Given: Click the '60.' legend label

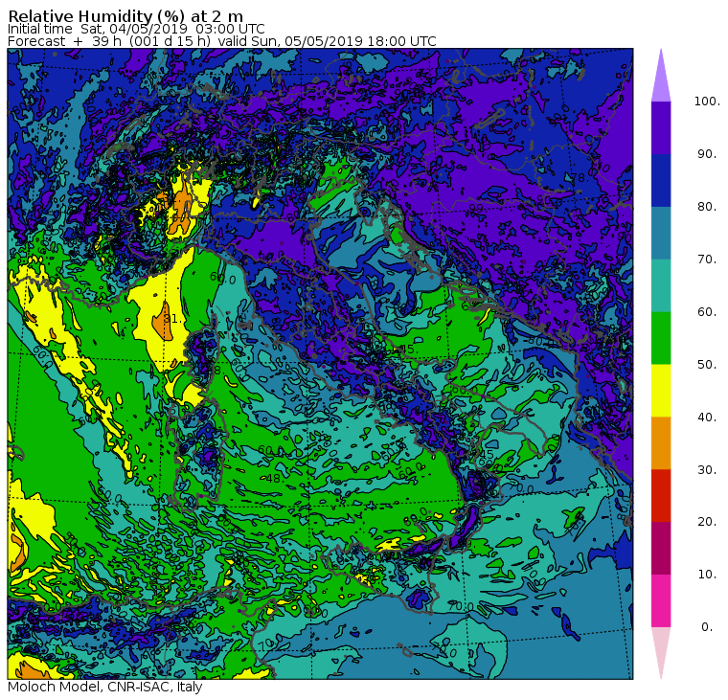Looking at the screenshot, I should (707, 311).
